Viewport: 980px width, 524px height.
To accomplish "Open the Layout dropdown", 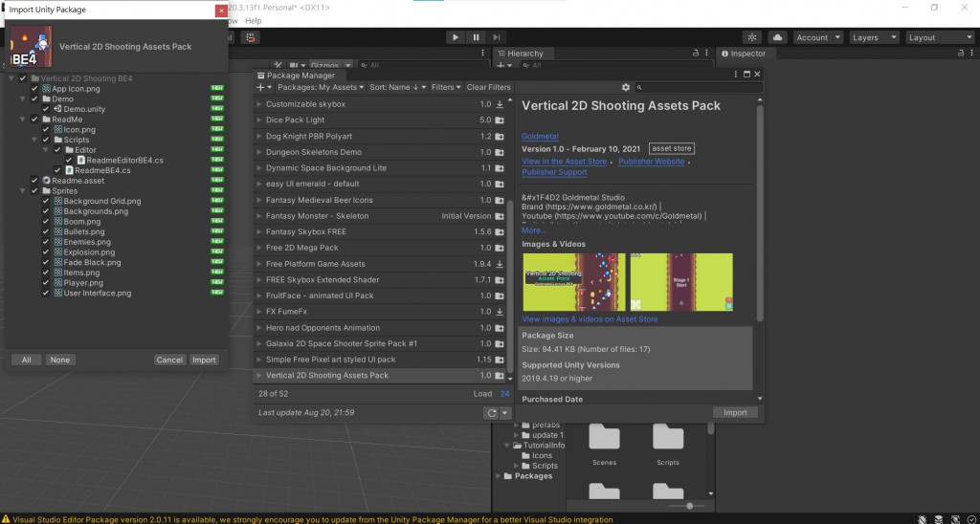I will (939, 37).
